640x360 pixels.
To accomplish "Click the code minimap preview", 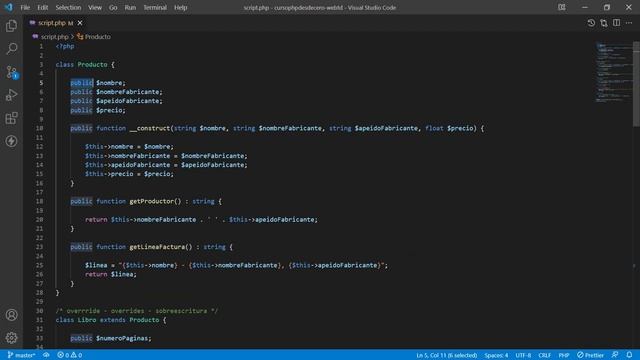I will click(613, 71).
